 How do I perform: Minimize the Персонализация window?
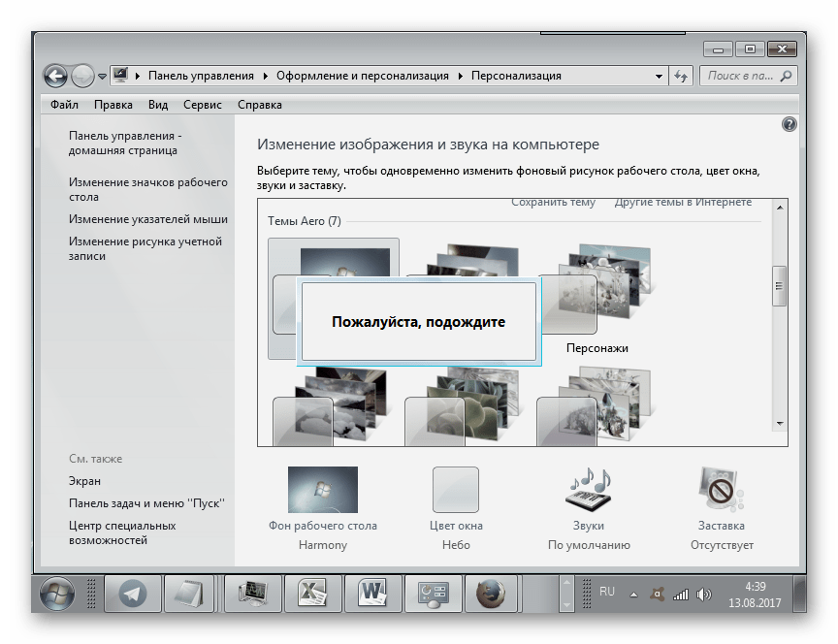coord(719,49)
